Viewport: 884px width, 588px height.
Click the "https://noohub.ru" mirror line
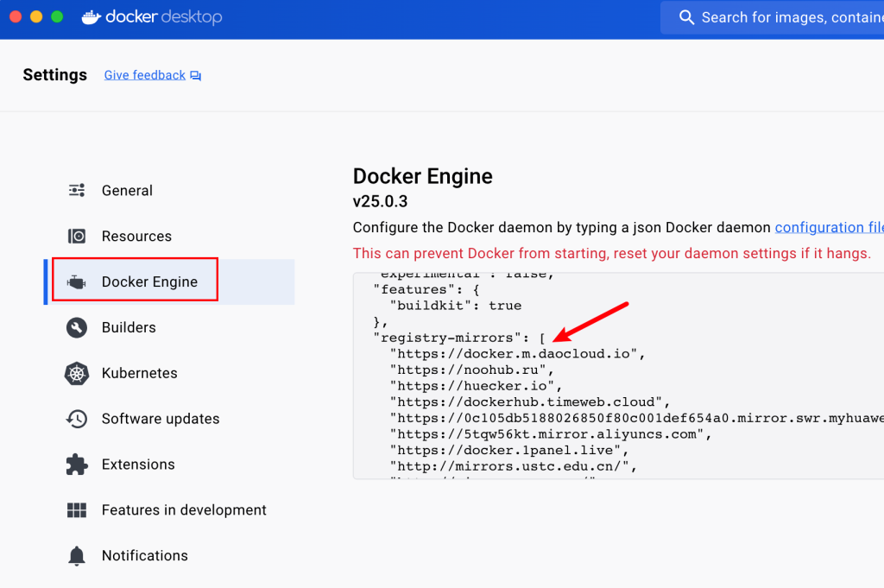[x=472, y=370]
